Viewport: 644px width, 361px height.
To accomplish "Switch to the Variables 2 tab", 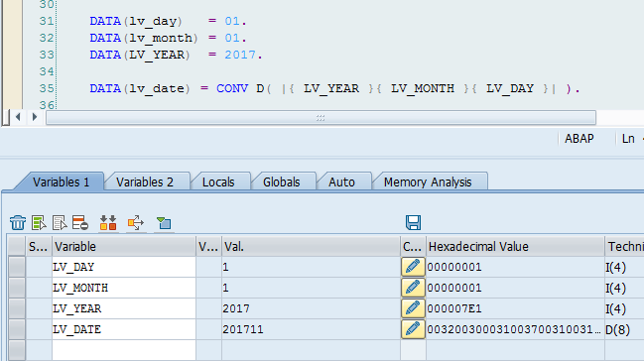I will (x=145, y=181).
